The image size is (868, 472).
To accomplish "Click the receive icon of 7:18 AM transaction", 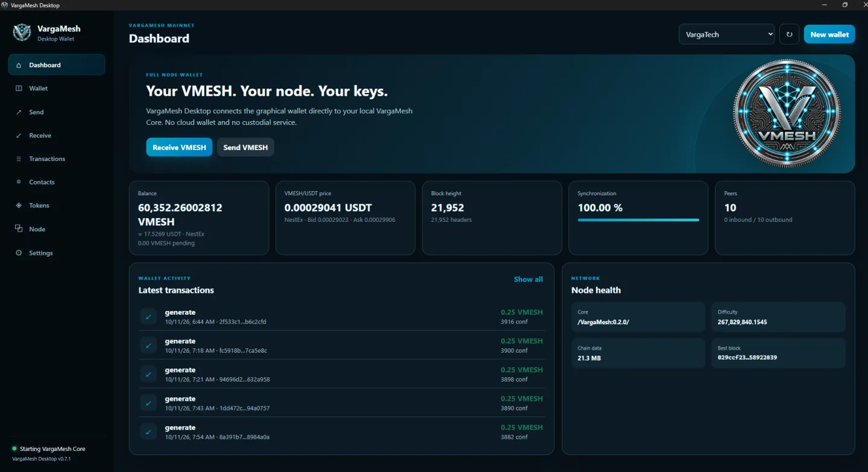I will tap(148, 345).
